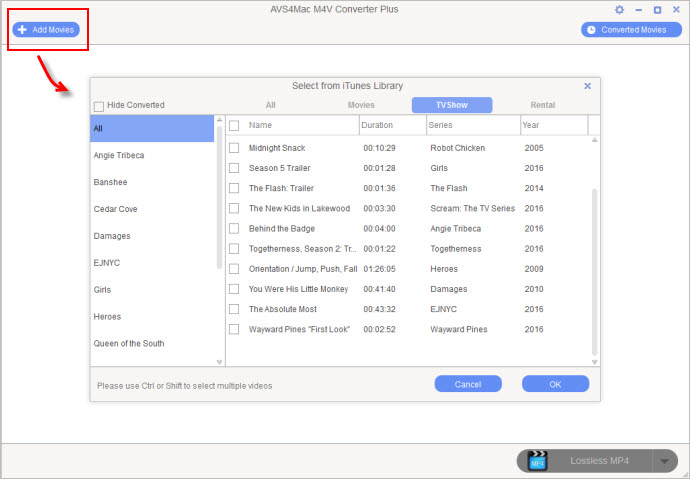Click the year 2009 cell
This screenshot has width=690, height=479.
pyautogui.click(x=534, y=269)
